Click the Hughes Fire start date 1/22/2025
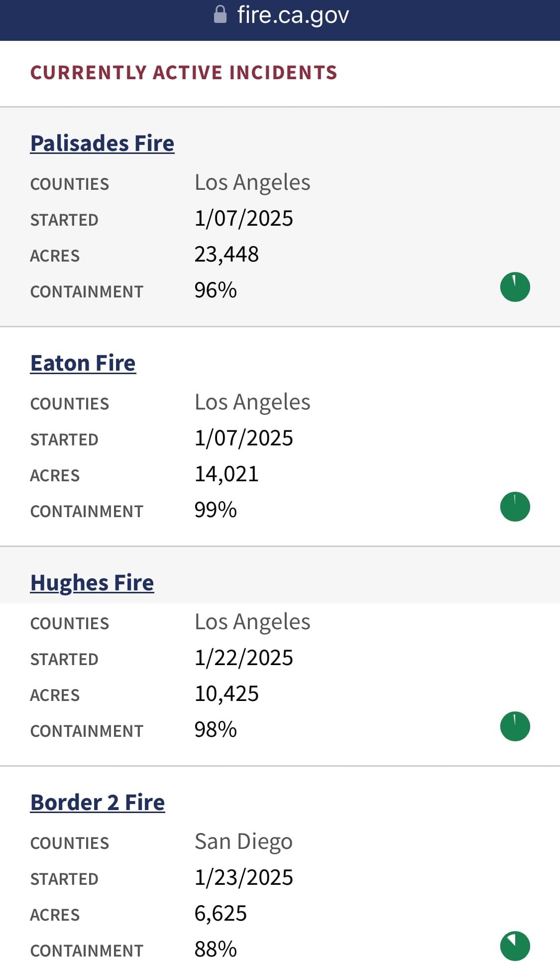 (244, 658)
